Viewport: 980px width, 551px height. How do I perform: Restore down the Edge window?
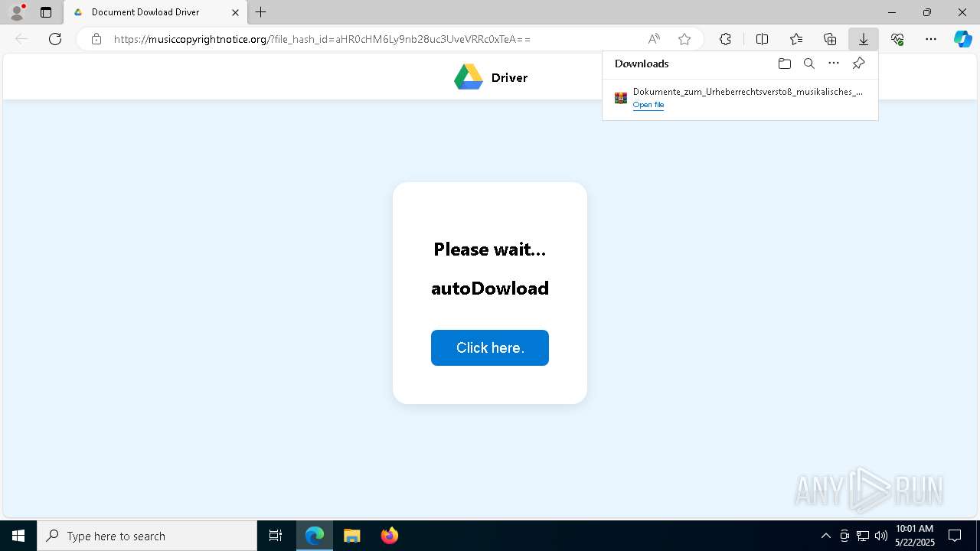pyautogui.click(x=927, y=12)
